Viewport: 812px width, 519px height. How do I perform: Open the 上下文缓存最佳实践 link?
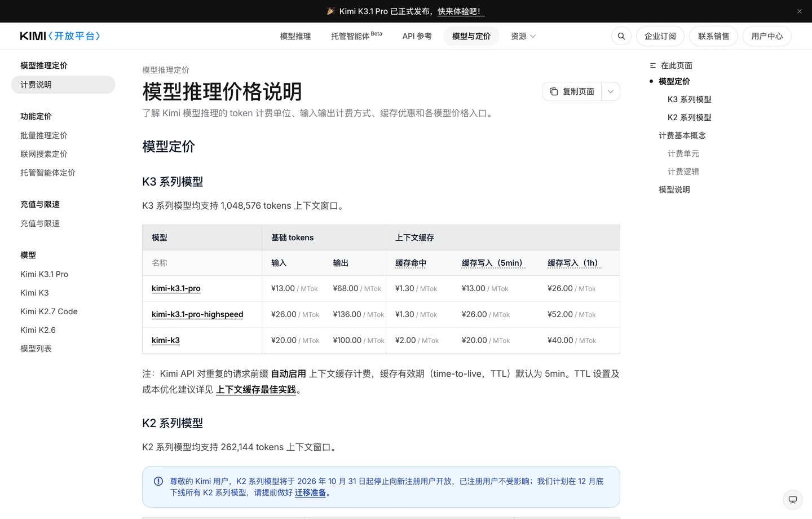click(256, 389)
